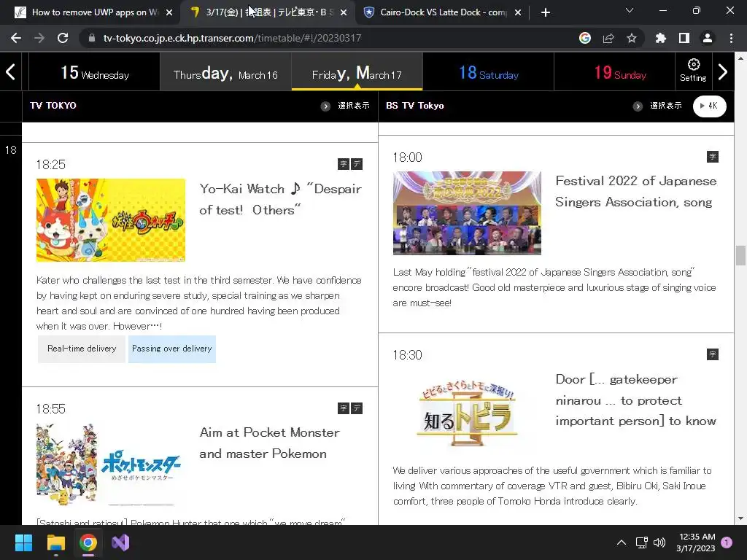Close the Cairo-Dock VS Latte Dock tab

pyautogui.click(x=518, y=12)
